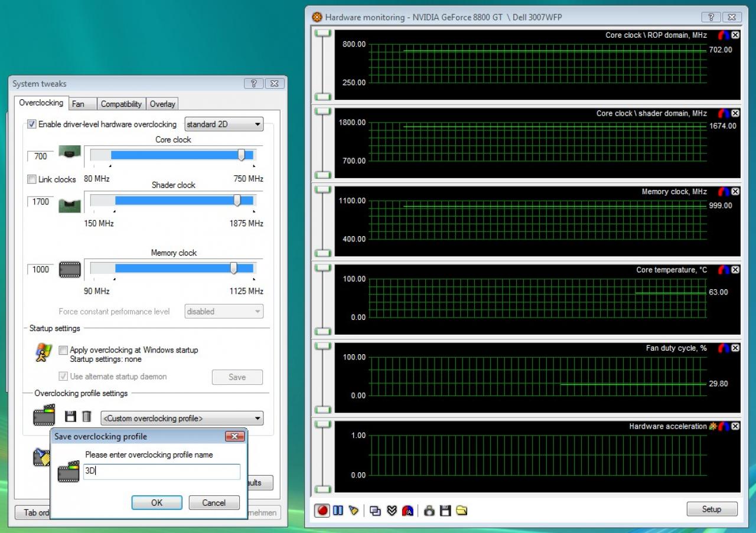Click the trash can delete overclocking profile icon
This screenshot has width=756, height=533.
pyautogui.click(x=86, y=417)
